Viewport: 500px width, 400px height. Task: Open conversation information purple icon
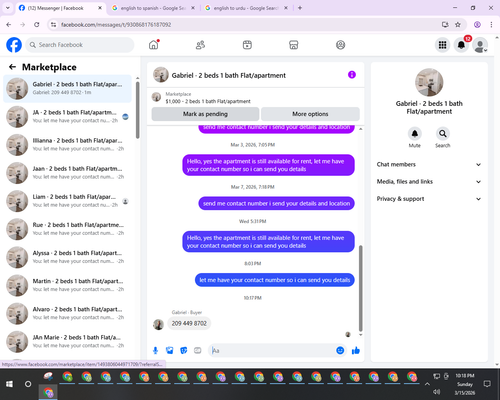(352, 75)
